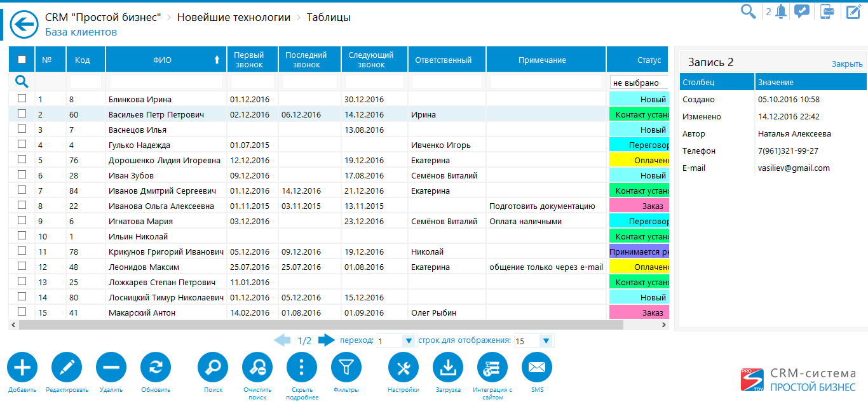The width and height of the screenshot is (868, 402).
Task: Click the Удалить icon to delete
Action: tap(111, 367)
